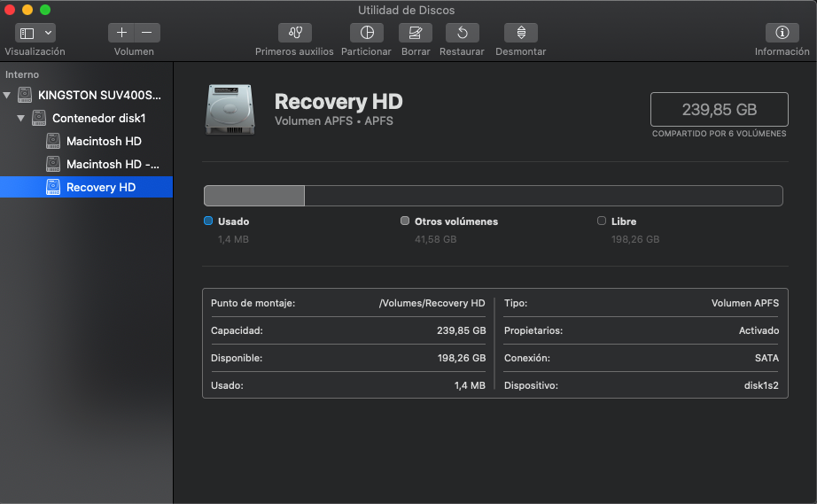This screenshot has width=817, height=504.
Task: Select Macintosh HD volume in sidebar
Action: pyautogui.click(x=104, y=141)
